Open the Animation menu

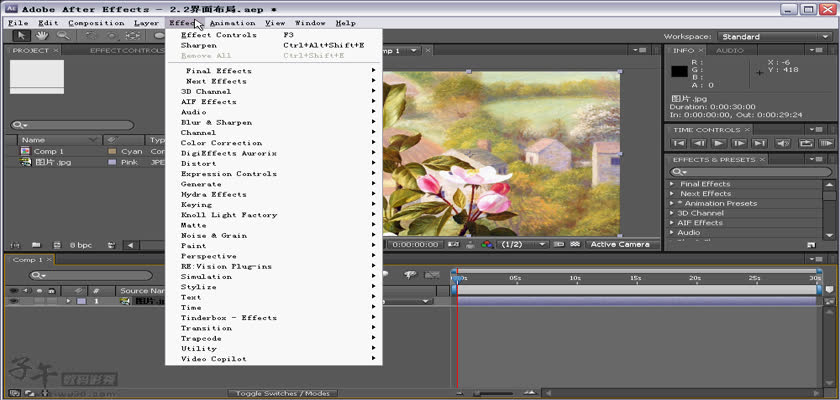tap(232, 23)
